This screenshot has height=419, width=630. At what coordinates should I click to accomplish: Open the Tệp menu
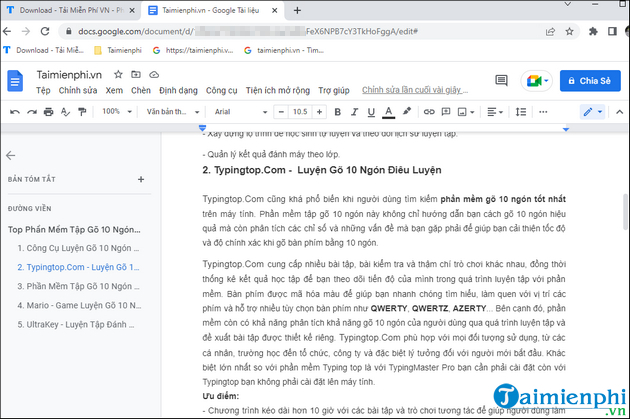pos(43,90)
